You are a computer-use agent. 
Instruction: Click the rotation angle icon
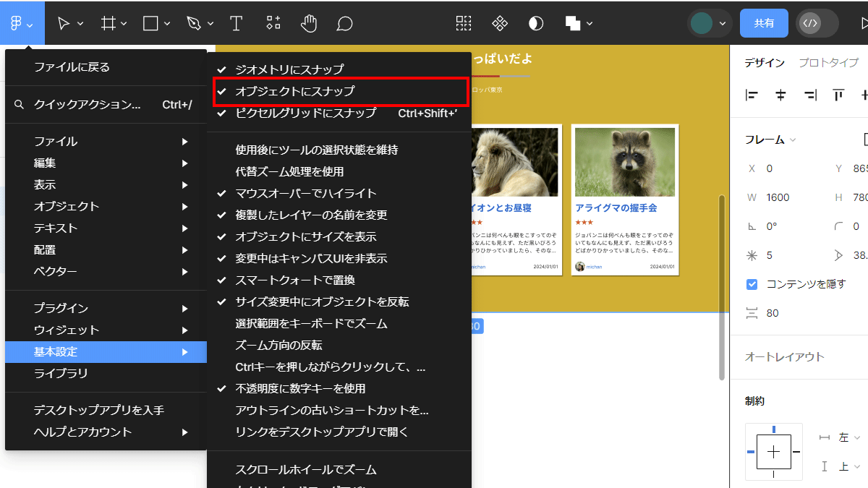tap(752, 226)
